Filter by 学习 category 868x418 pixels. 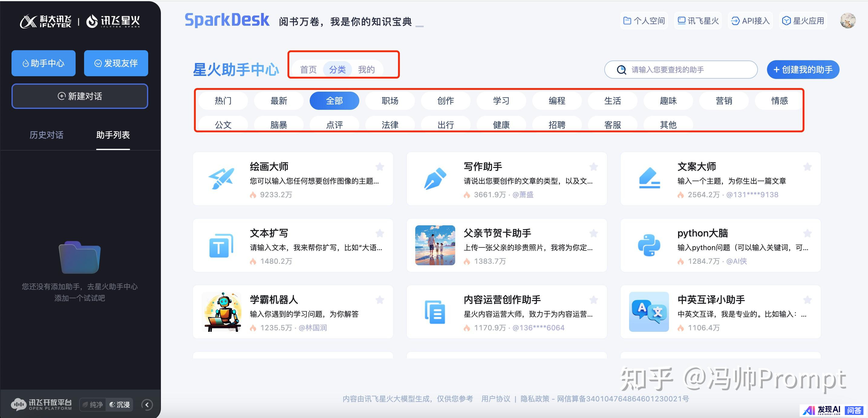coord(501,100)
